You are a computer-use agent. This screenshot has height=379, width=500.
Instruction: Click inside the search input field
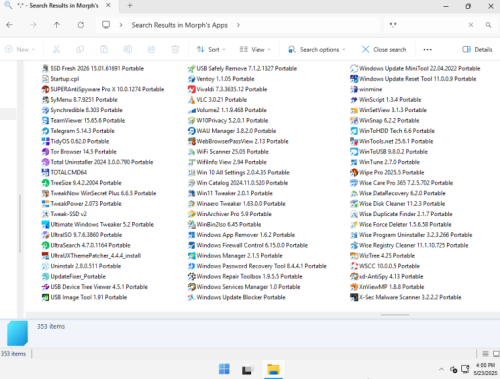tap(427, 25)
